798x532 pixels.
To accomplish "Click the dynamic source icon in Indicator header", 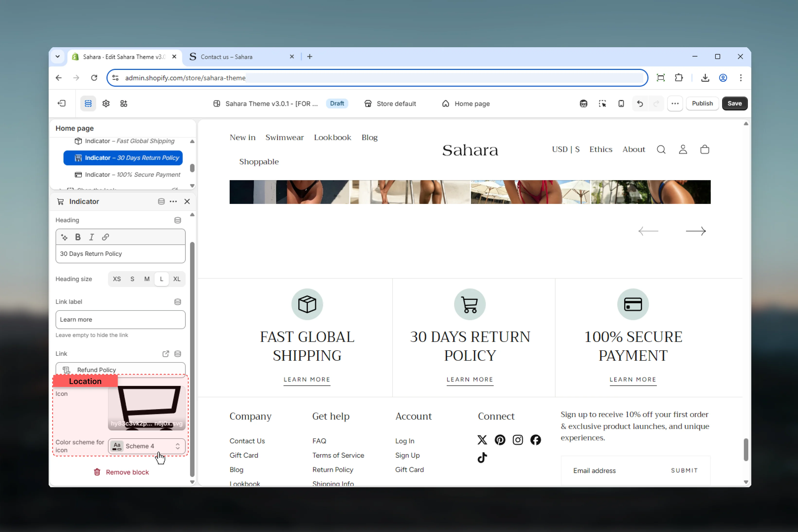I will [x=161, y=202].
